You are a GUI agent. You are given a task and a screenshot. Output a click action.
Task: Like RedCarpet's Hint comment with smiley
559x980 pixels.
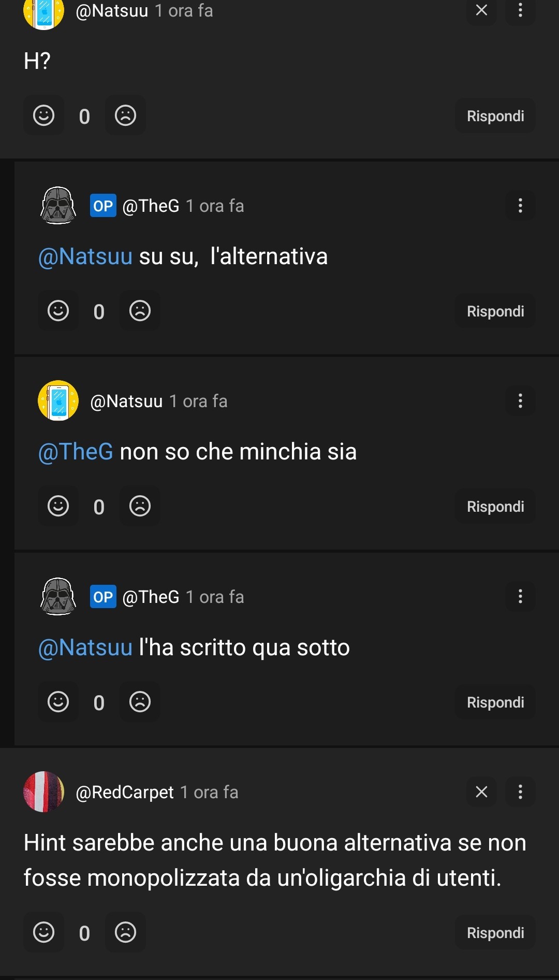(44, 932)
